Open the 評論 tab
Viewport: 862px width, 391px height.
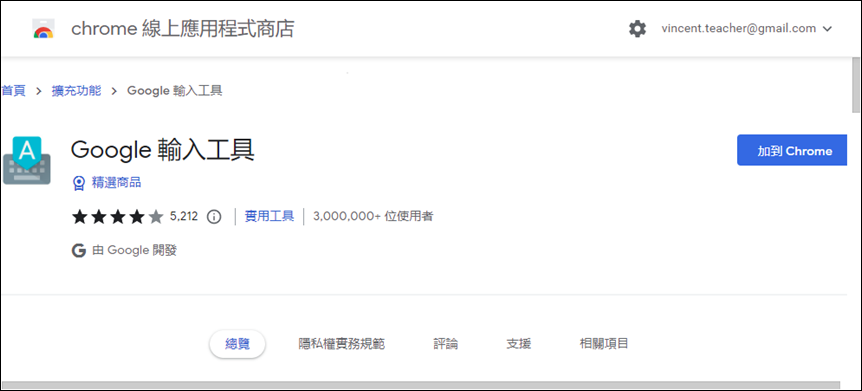pyautogui.click(x=445, y=344)
